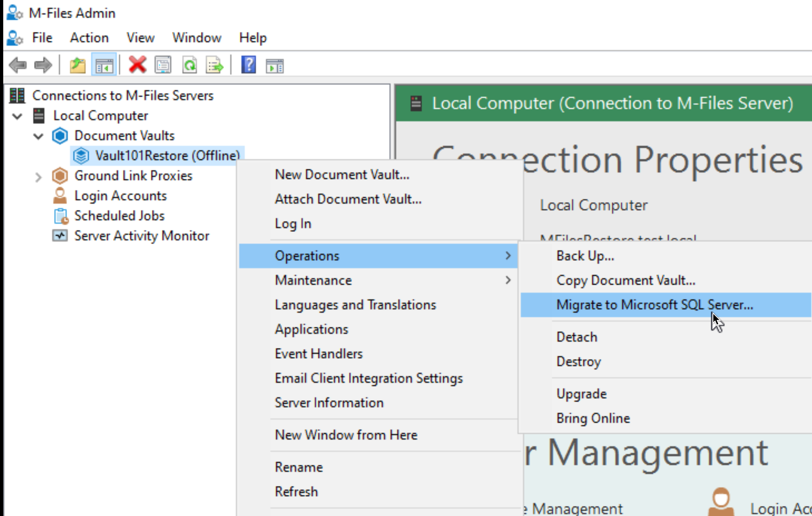This screenshot has width=812, height=516.
Task: Select Bring Online in the submenu
Action: (666, 418)
